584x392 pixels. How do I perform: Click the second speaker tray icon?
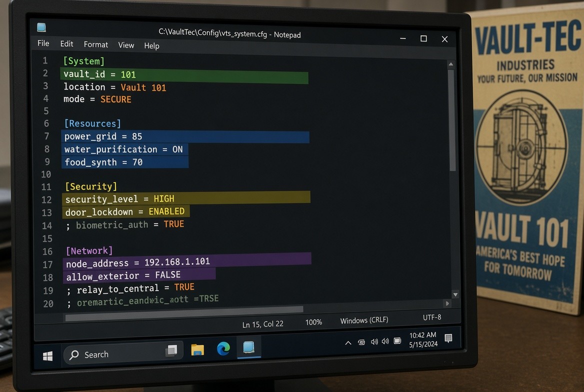coord(385,341)
